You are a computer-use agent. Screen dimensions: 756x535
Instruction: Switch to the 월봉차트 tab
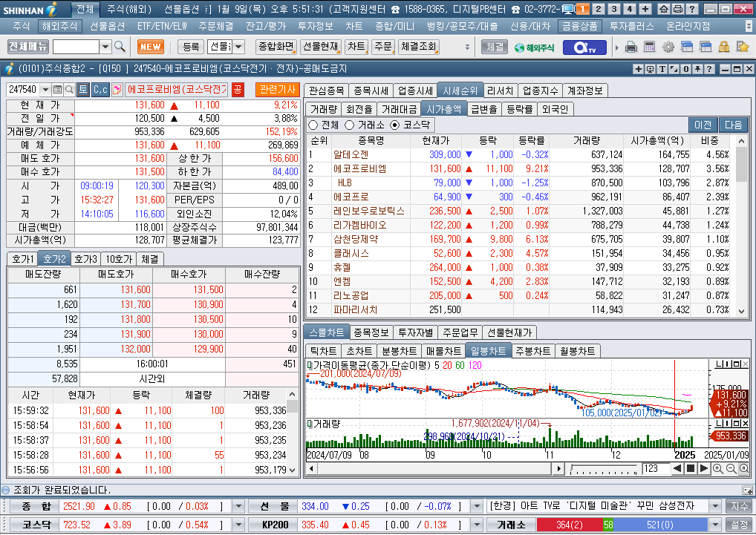pos(577,351)
